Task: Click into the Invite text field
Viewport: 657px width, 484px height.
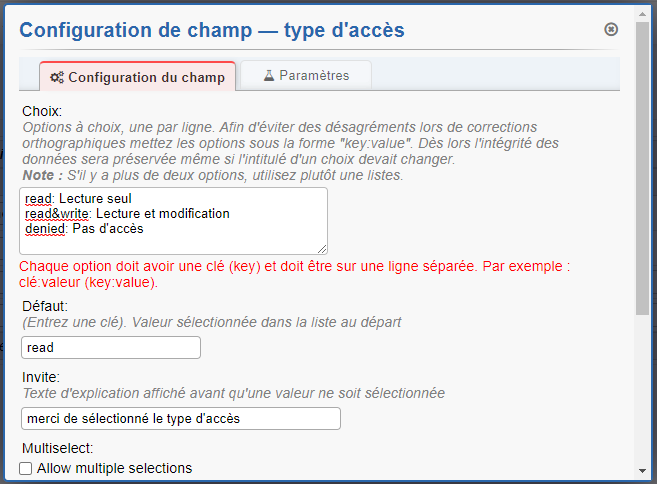Action: point(181,418)
